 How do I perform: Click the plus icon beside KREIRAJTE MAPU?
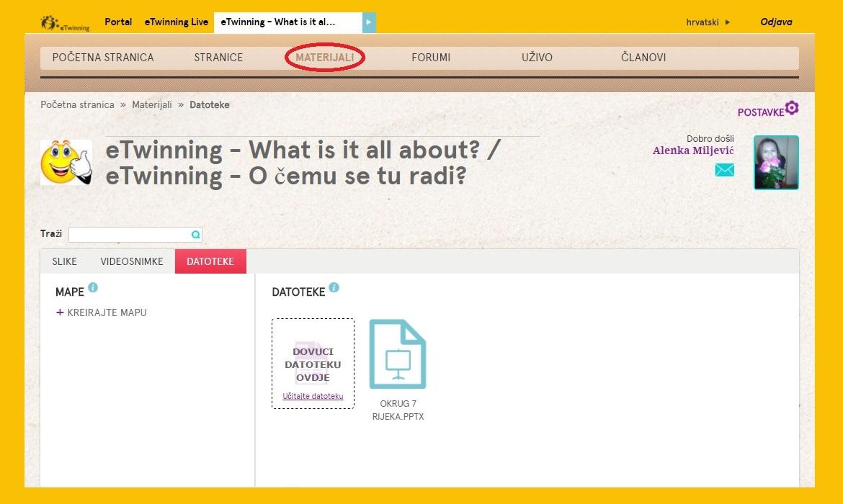[x=60, y=312]
